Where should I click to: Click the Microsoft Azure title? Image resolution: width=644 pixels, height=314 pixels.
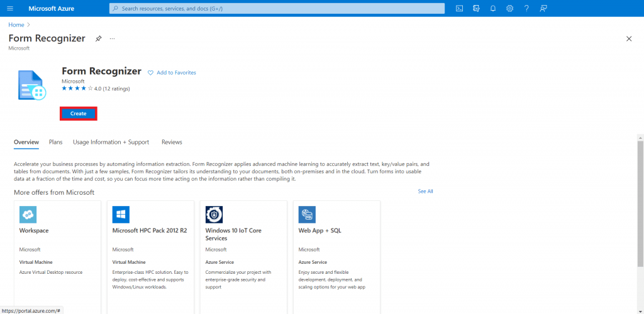point(52,8)
